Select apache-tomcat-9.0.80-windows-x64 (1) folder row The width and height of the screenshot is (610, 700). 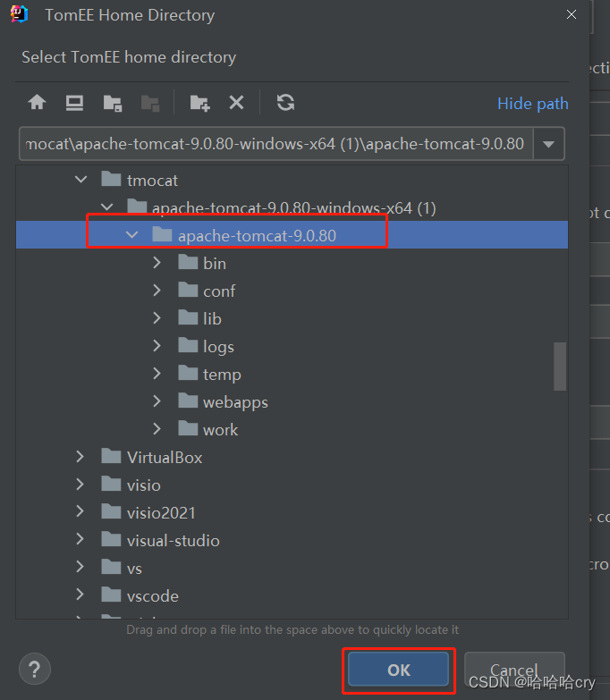(x=292, y=207)
